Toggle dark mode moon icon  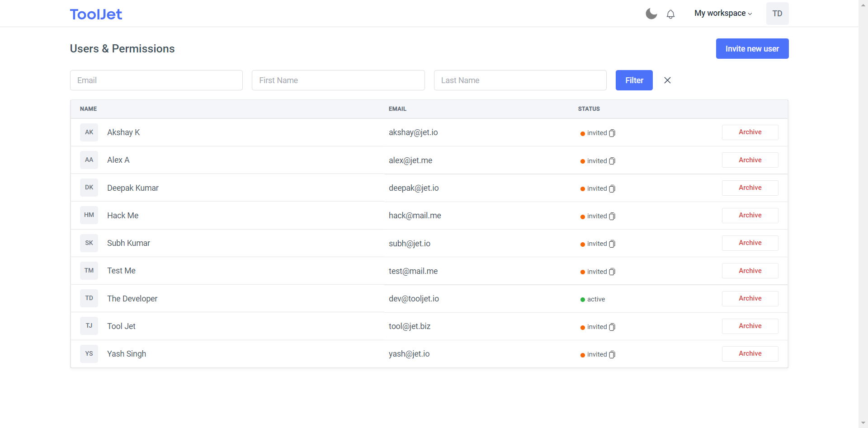pos(651,14)
